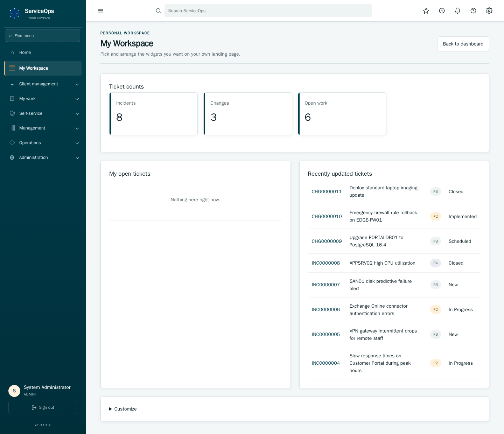Click the Search ServiceOps field
The width and height of the screenshot is (504, 434).
tap(268, 11)
